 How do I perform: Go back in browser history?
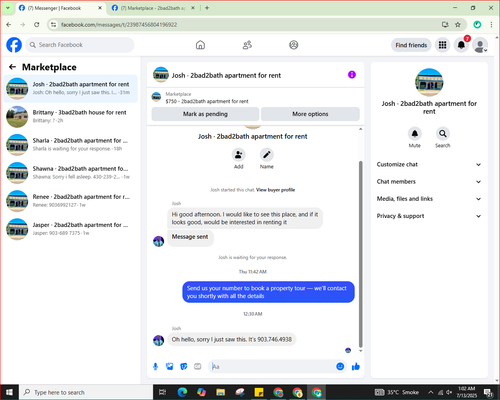[9, 25]
